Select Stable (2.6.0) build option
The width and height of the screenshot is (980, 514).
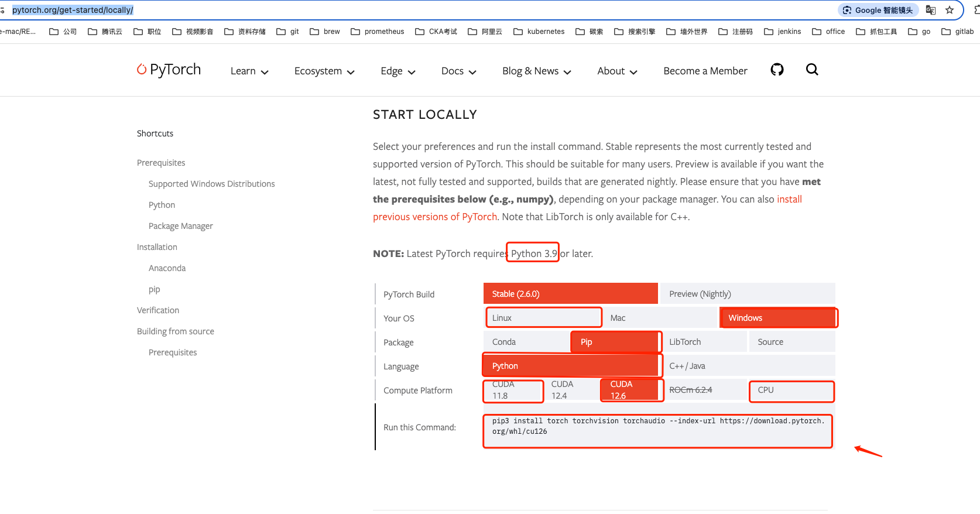tap(571, 293)
